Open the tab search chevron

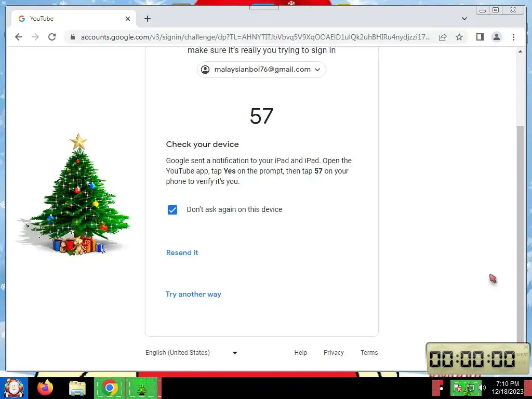pyautogui.click(x=464, y=19)
